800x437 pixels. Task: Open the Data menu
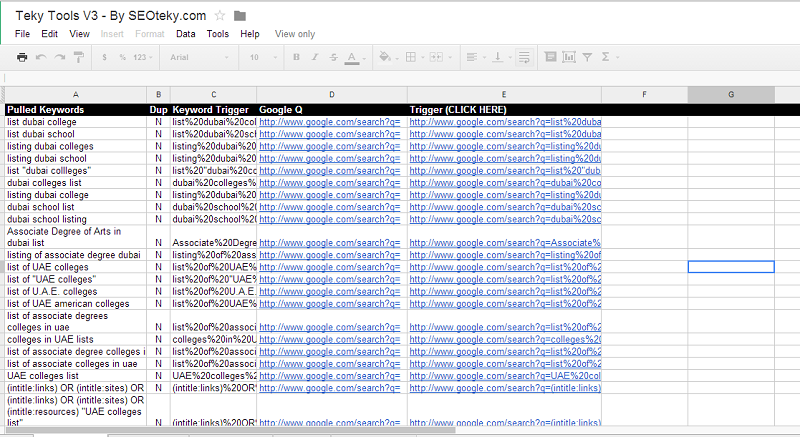point(186,34)
